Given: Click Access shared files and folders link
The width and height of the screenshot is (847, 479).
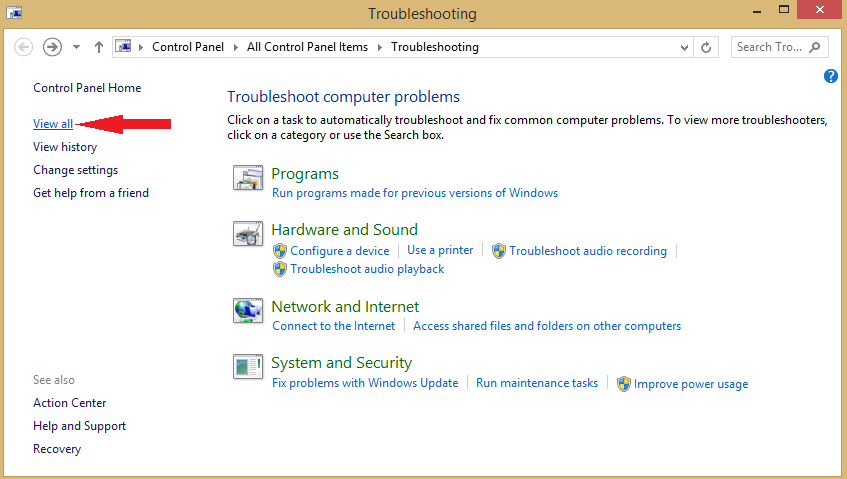Looking at the screenshot, I should coord(547,326).
